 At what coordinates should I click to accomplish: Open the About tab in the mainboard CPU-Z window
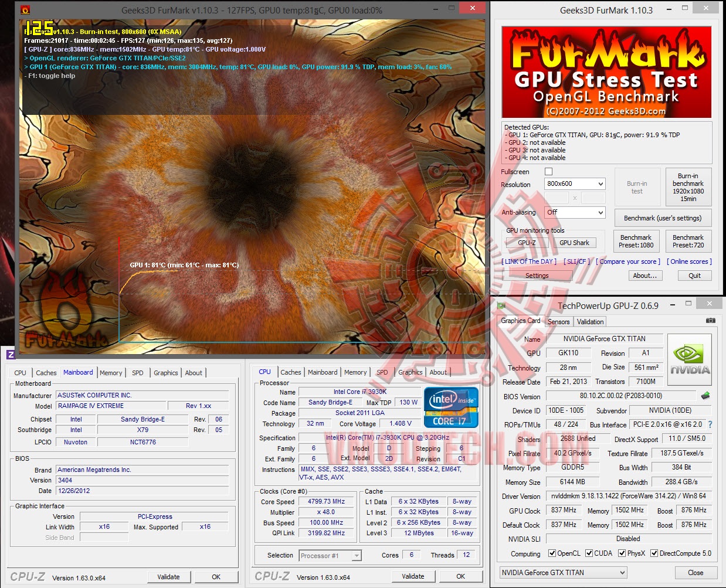click(x=194, y=373)
